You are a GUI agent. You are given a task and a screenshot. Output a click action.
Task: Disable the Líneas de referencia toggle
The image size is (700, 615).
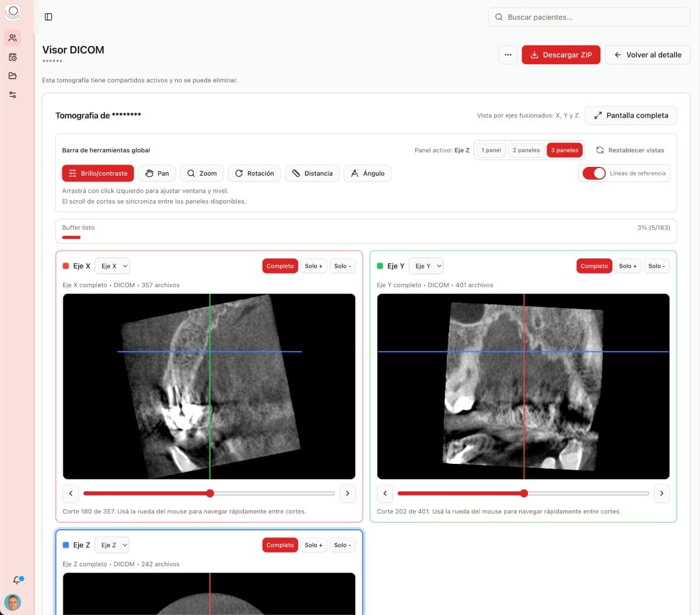click(x=594, y=173)
